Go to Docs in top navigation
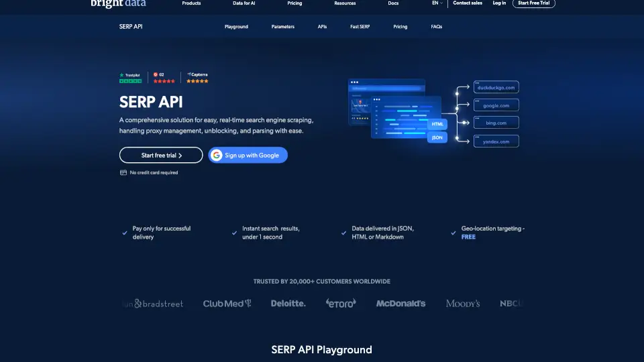 393,3
